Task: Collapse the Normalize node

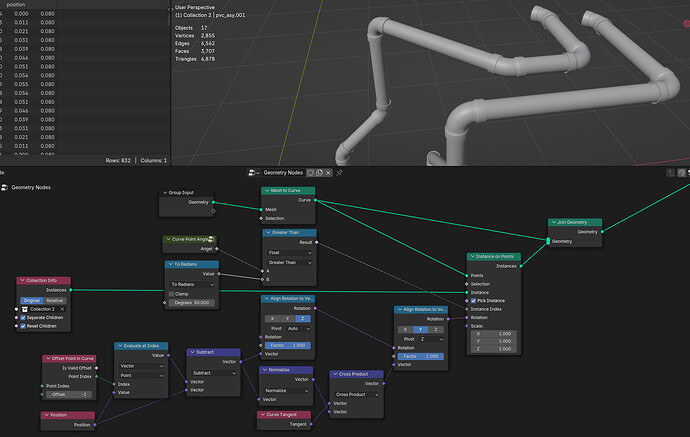Action: 265,370
